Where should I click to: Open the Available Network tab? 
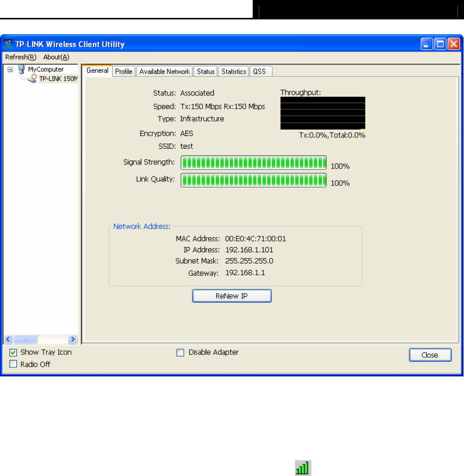point(164,72)
